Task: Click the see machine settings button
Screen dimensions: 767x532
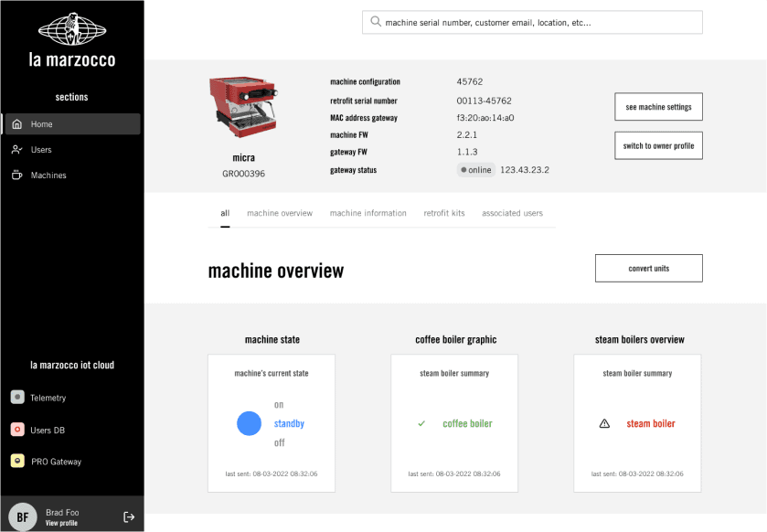Action: click(x=658, y=107)
